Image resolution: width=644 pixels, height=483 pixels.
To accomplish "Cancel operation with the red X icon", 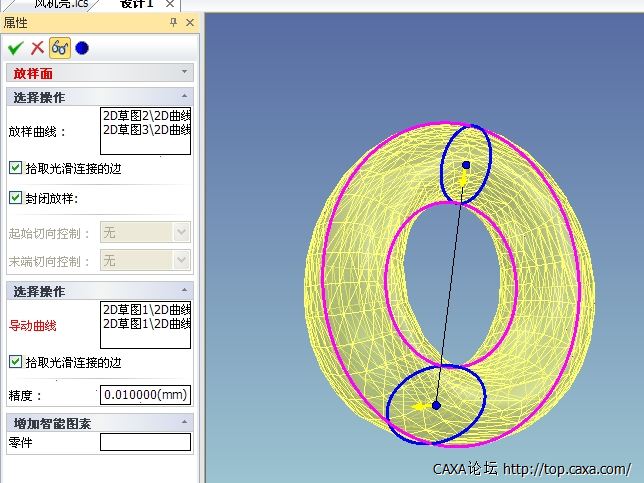I will click(x=37, y=48).
